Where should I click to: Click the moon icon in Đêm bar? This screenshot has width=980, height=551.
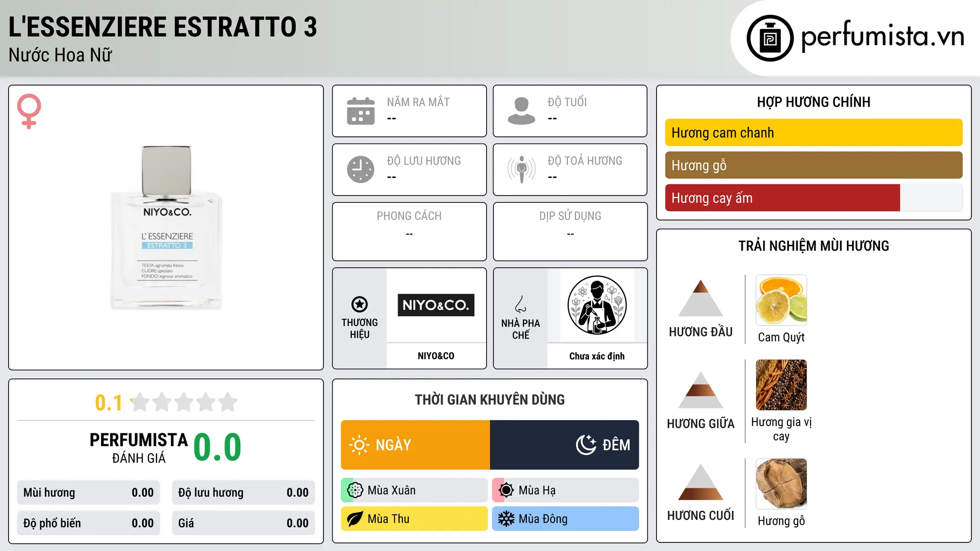pos(586,445)
